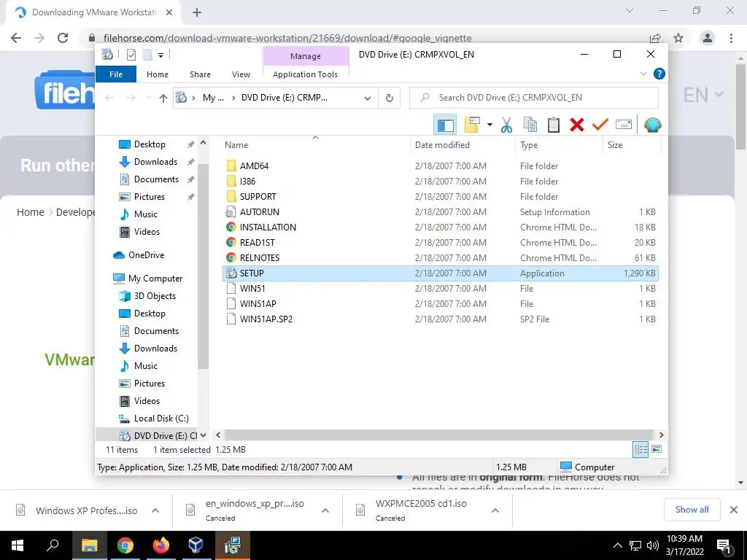
Task: Click the Paste clipboard icon
Action: 553,125
